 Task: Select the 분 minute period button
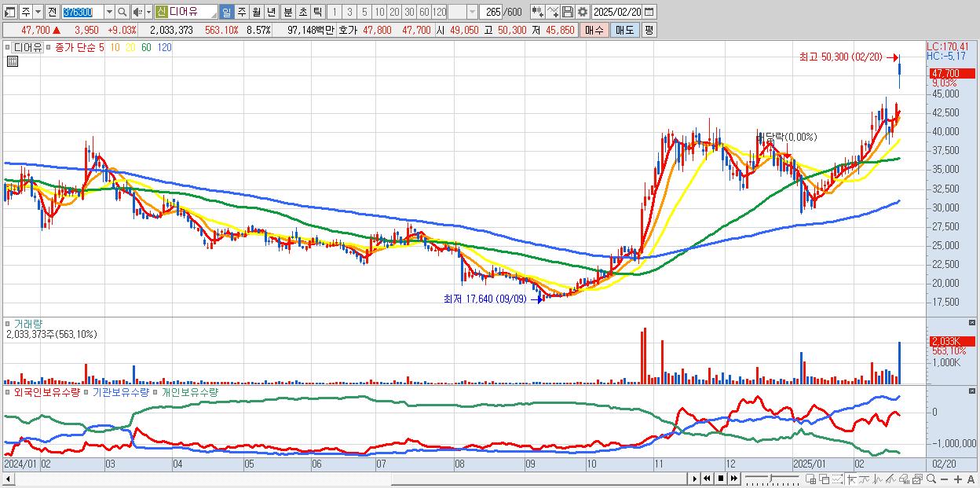(x=287, y=12)
